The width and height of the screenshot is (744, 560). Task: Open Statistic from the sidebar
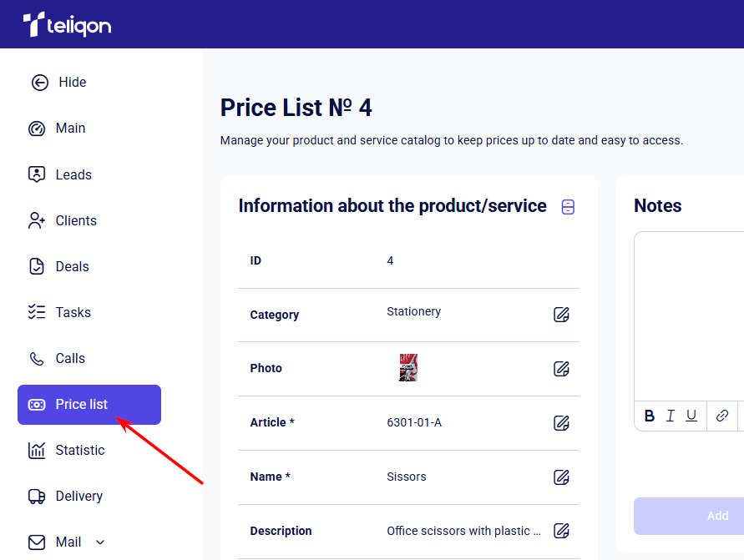(79, 450)
